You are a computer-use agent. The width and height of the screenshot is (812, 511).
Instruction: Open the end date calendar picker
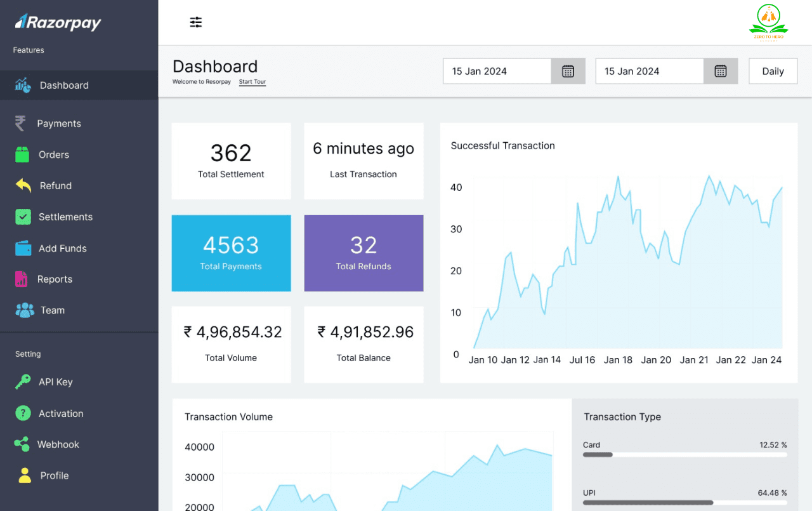[720, 71]
